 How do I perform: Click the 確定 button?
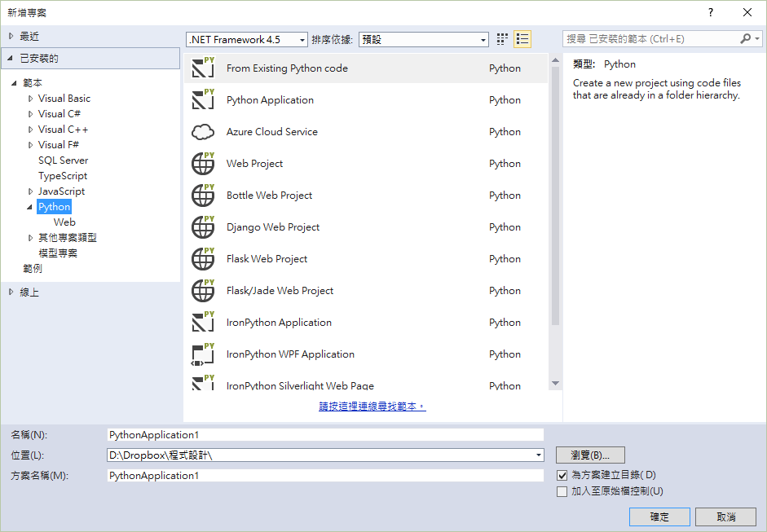[659, 517]
